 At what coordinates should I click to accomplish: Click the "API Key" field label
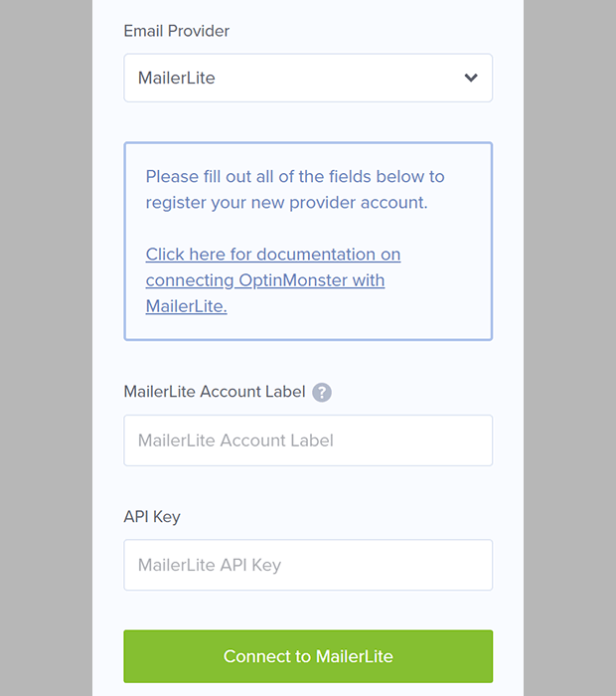coord(152,517)
